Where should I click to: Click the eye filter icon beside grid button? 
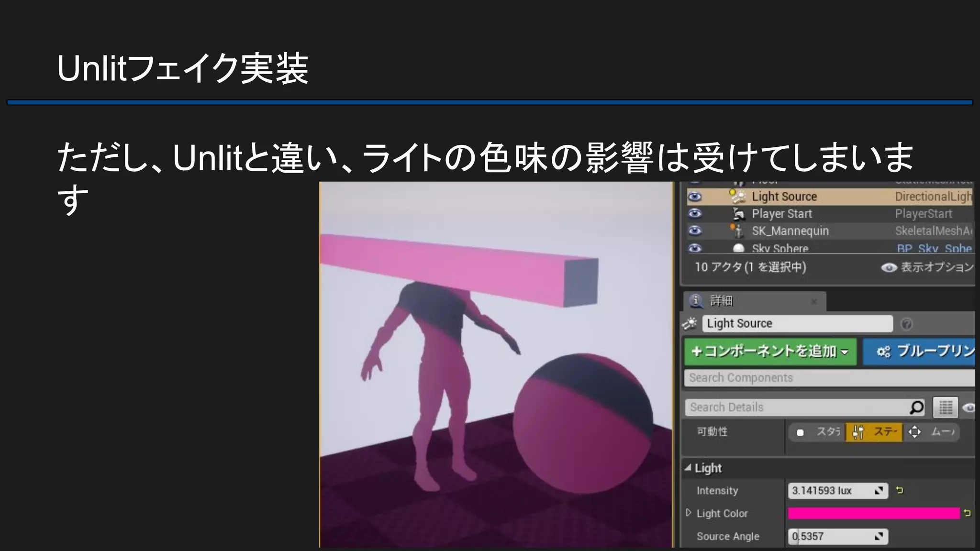(x=969, y=408)
